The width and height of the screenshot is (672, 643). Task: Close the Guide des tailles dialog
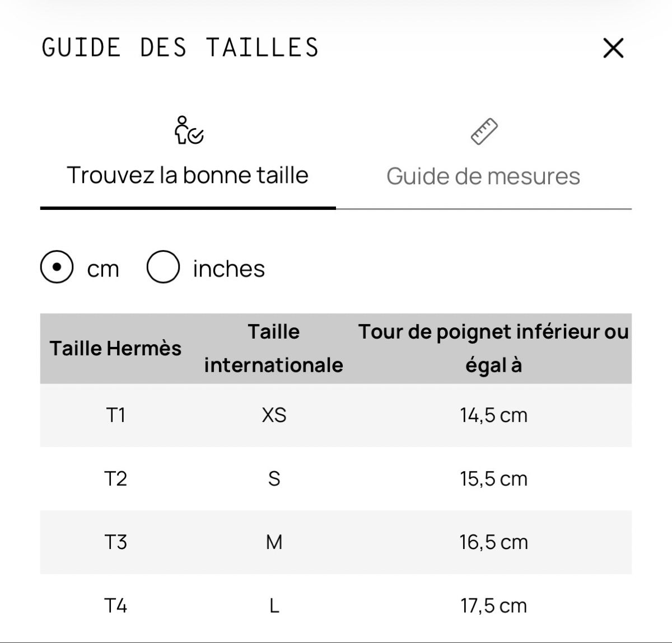point(613,48)
